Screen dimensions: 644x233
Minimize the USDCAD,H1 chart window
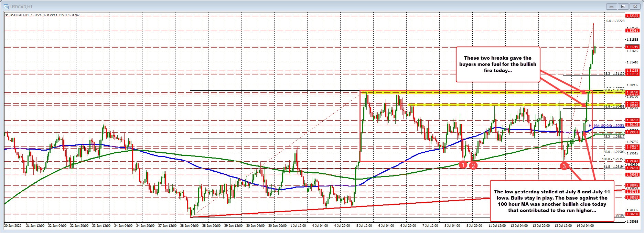611,6
